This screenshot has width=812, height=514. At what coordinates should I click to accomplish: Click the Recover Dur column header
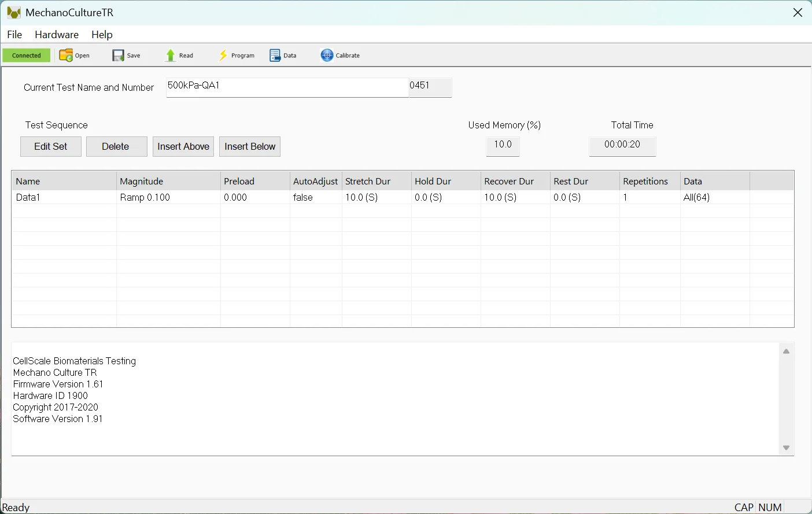point(515,181)
